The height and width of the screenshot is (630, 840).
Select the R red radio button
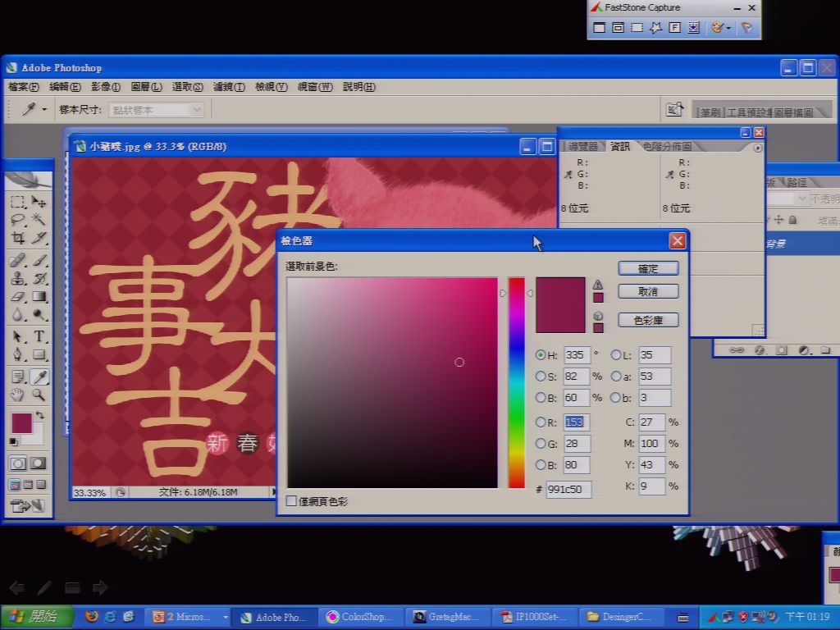(x=541, y=422)
